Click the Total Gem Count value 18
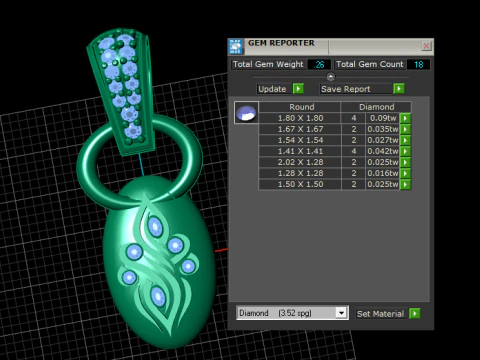The height and width of the screenshot is (360, 480). 418,64
